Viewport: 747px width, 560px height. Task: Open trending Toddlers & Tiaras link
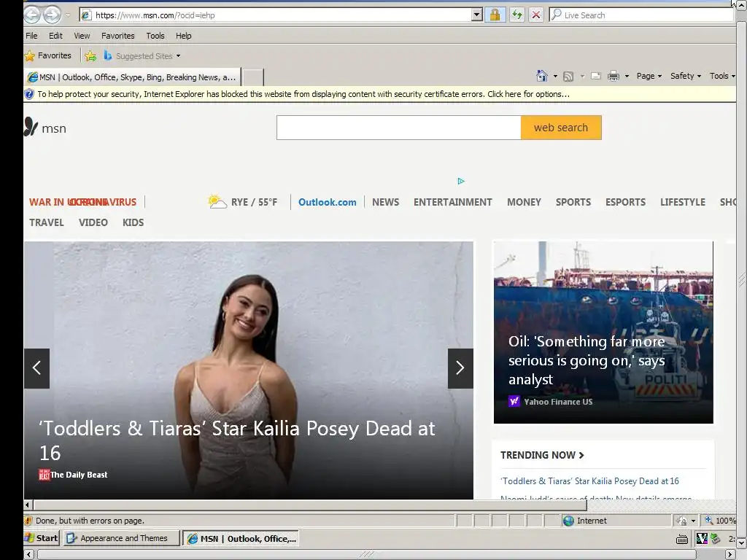click(589, 481)
